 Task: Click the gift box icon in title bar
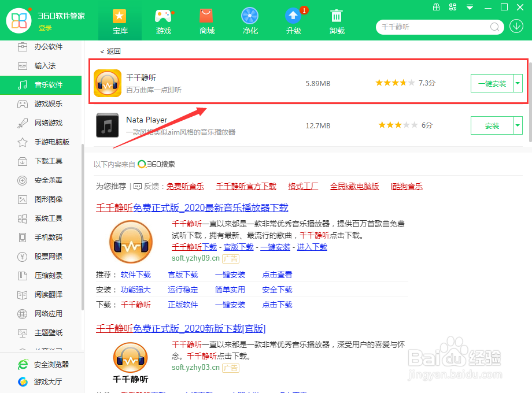[x=437, y=7]
